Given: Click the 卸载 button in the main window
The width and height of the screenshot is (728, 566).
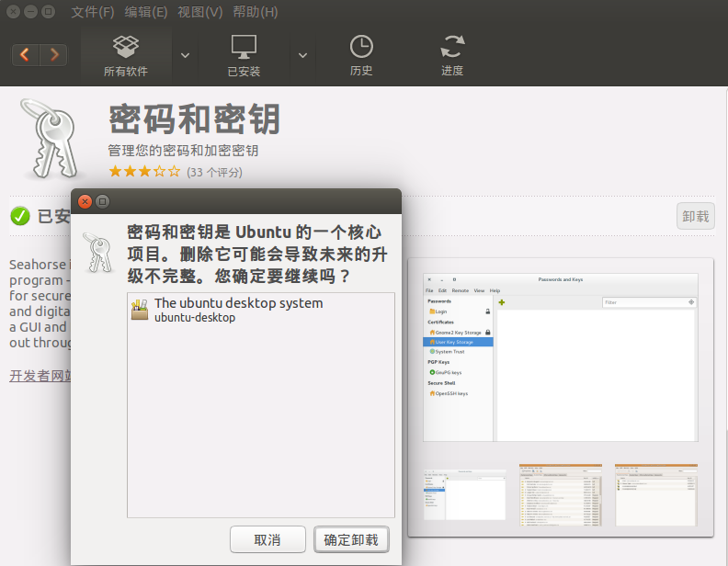Looking at the screenshot, I should click(x=696, y=216).
